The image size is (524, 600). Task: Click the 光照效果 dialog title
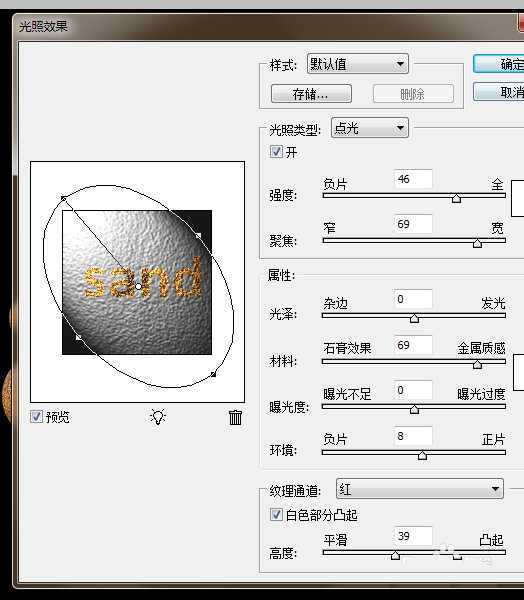click(x=43, y=26)
